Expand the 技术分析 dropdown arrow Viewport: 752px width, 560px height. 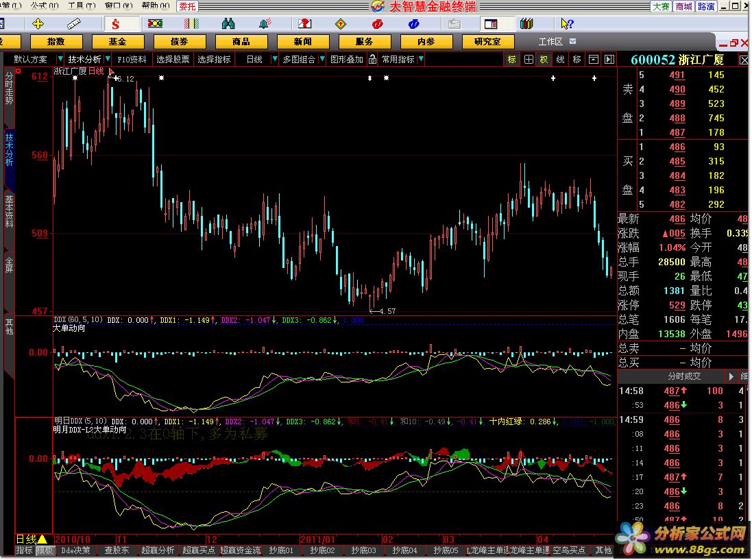(108, 59)
